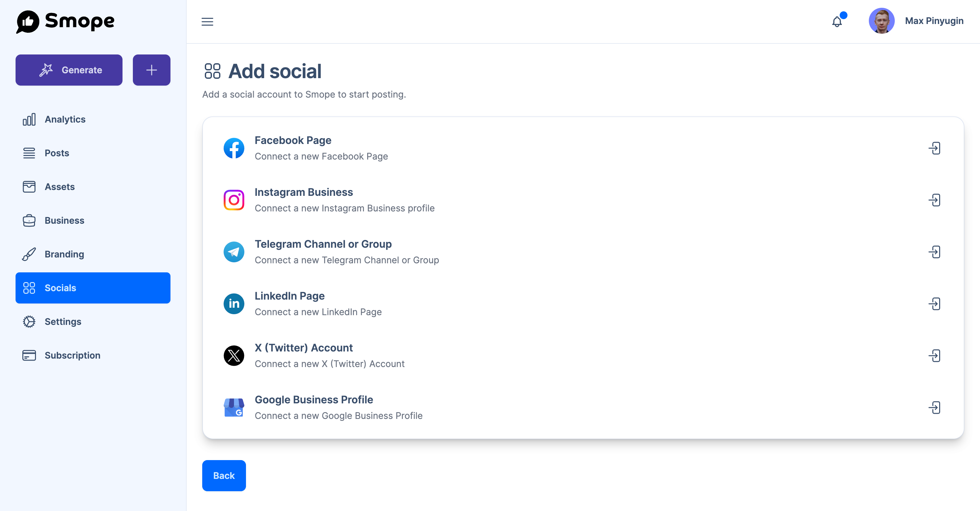Click 'Connect a new X (Twitter) Account' text
Image resolution: width=980 pixels, height=511 pixels.
330,364
